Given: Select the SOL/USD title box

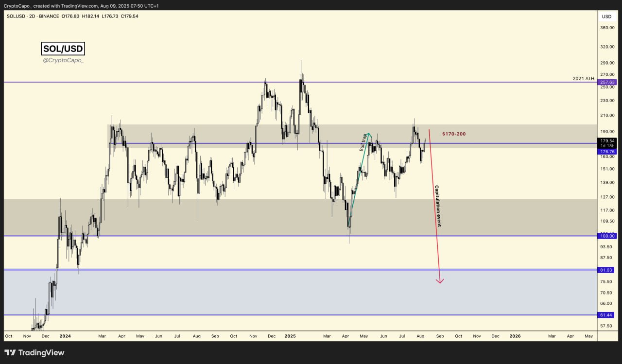Looking at the screenshot, I should (x=63, y=49).
